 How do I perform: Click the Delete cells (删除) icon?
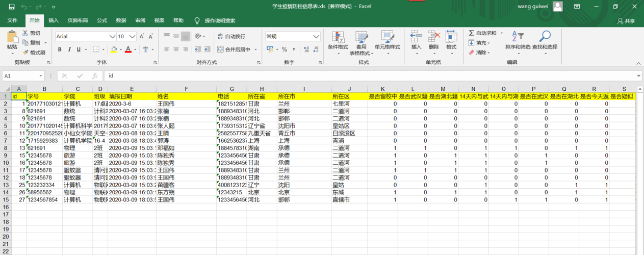[434, 37]
